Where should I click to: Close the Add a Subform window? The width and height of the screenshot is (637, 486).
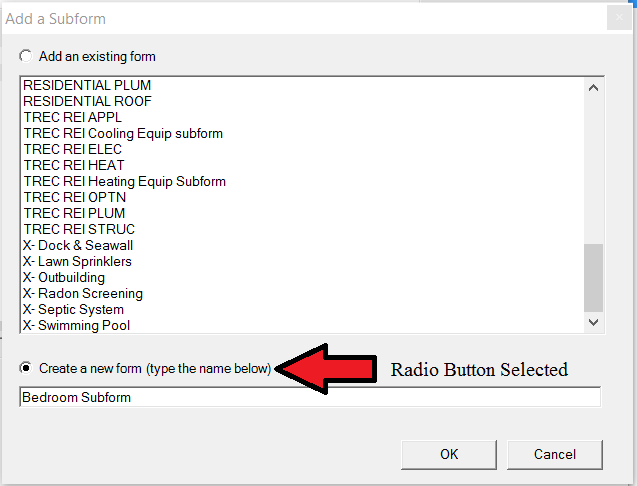pos(619,17)
